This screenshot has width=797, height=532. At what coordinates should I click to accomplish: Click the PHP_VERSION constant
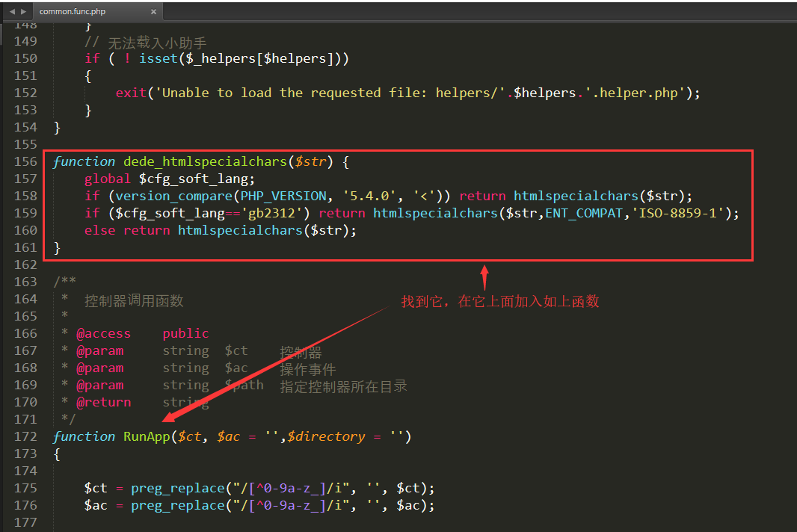(283, 196)
